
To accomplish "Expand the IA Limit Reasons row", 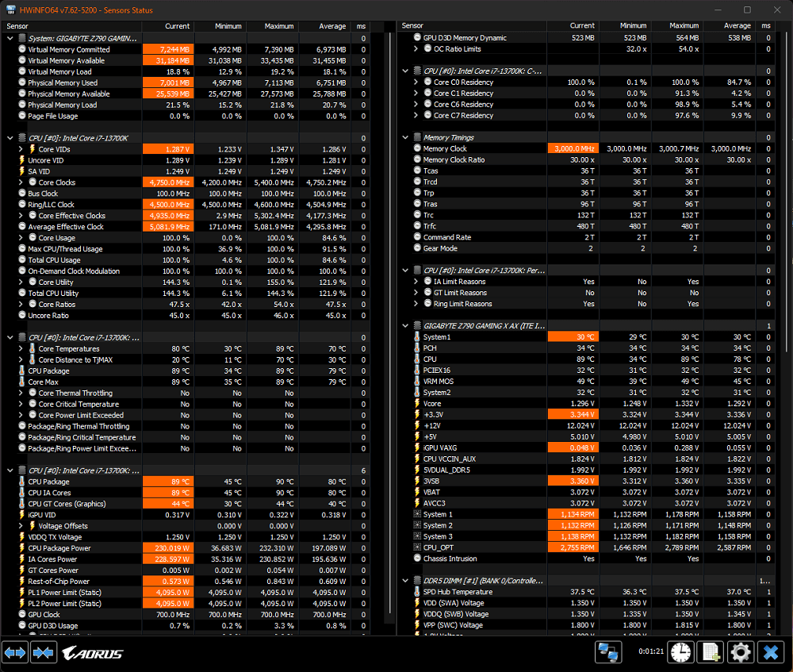I will pyautogui.click(x=416, y=282).
